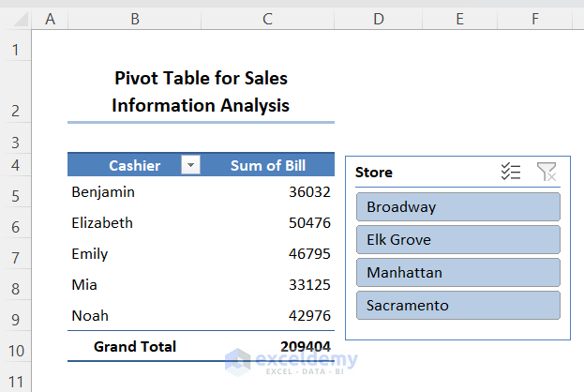Choose Manhattan in the Store slicer

[x=457, y=272]
